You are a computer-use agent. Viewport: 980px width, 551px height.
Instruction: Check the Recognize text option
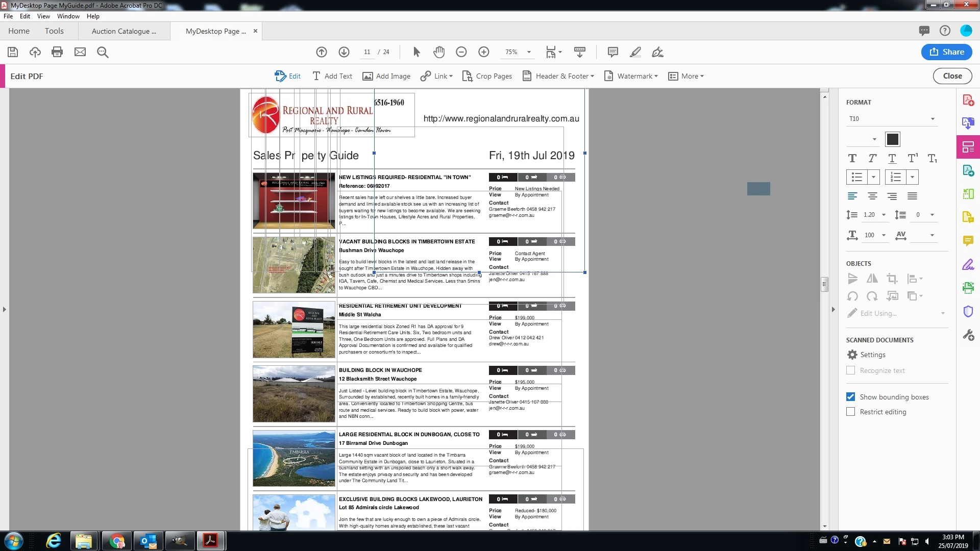(x=850, y=370)
